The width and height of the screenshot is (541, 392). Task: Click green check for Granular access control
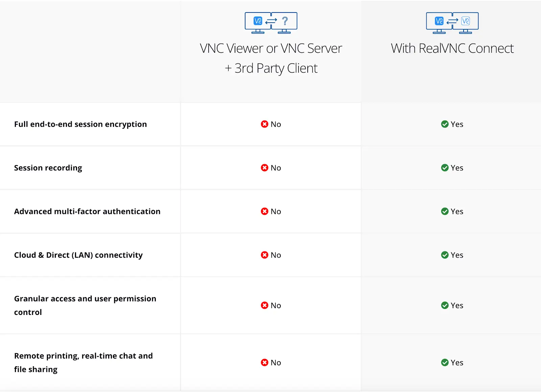445,305
